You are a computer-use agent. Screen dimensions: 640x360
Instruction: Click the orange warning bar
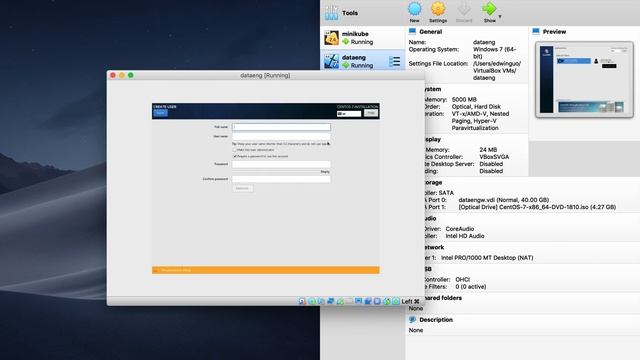[x=266, y=270]
